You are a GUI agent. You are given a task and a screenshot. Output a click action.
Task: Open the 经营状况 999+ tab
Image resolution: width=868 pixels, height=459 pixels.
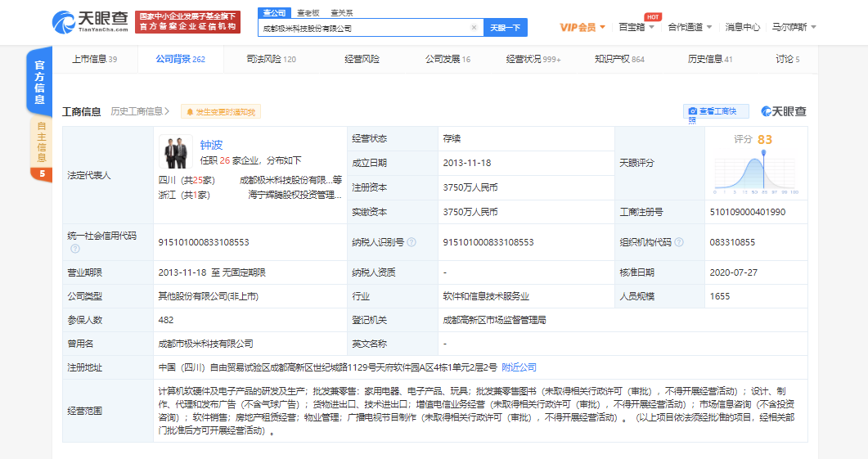533,59
